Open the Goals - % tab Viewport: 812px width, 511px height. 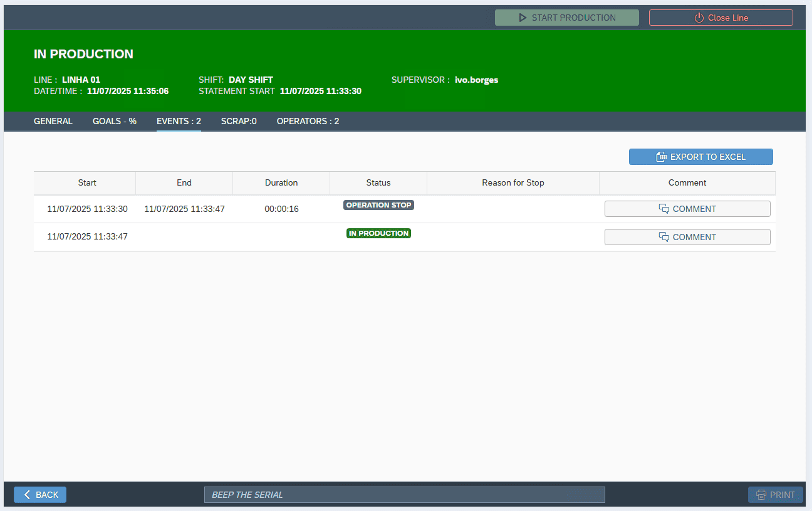pos(115,121)
